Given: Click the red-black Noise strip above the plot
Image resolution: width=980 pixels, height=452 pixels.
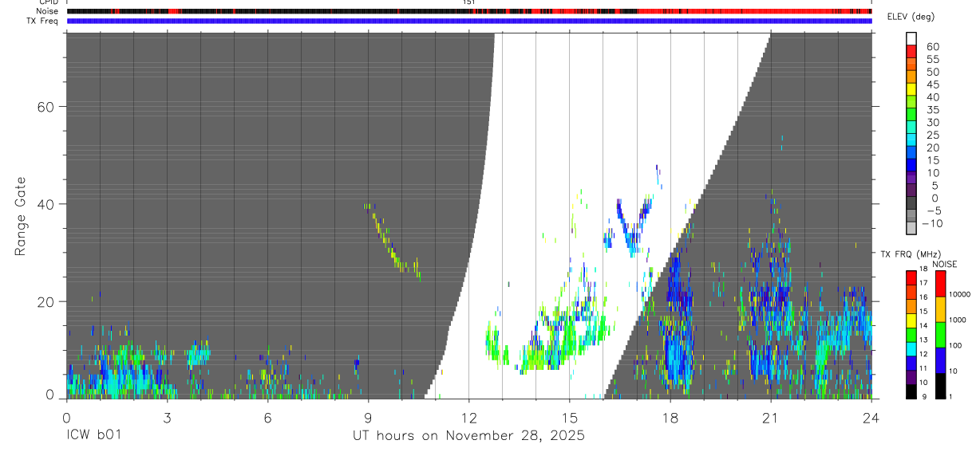Looking at the screenshot, I should pos(469,11).
